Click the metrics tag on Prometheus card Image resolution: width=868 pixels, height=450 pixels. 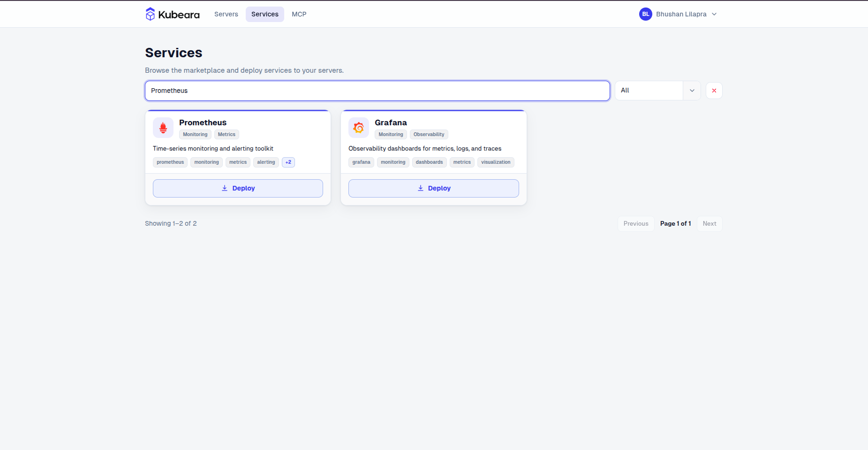(x=238, y=162)
